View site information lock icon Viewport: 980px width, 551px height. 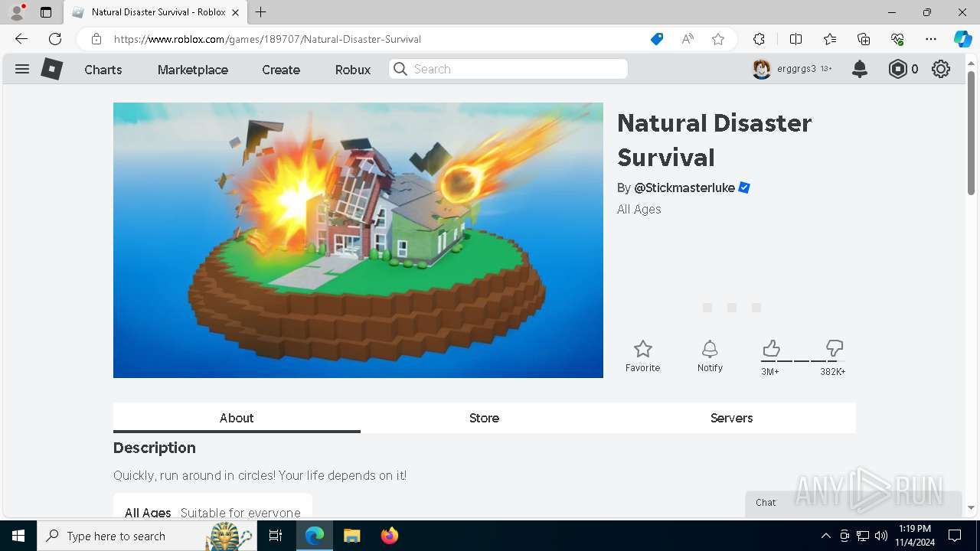[96, 39]
